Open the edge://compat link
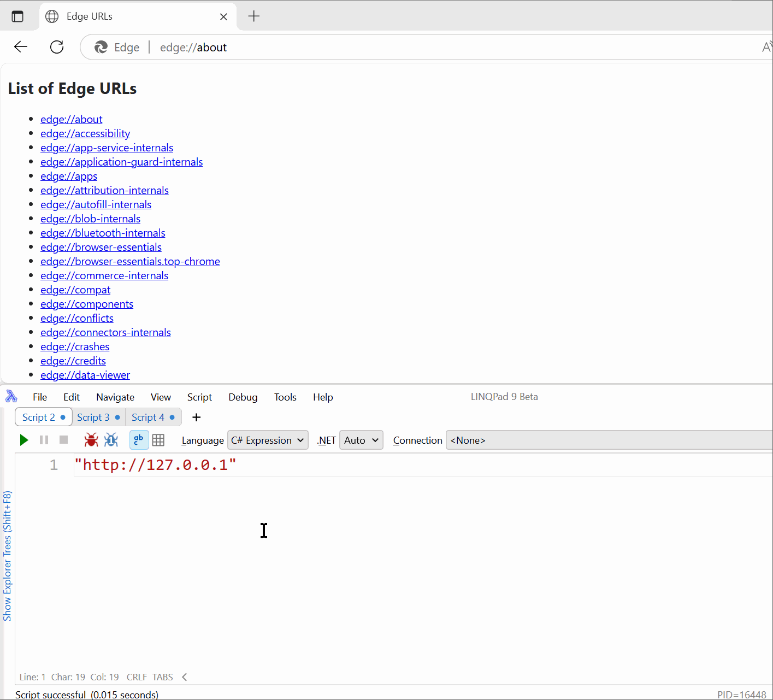 pyautogui.click(x=75, y=290)
